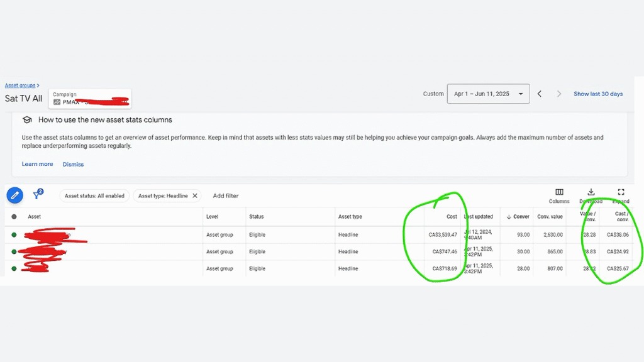Screen dimensions: 644x362
Task: Toggle the status dot of second asset
Action: point(14,251)
